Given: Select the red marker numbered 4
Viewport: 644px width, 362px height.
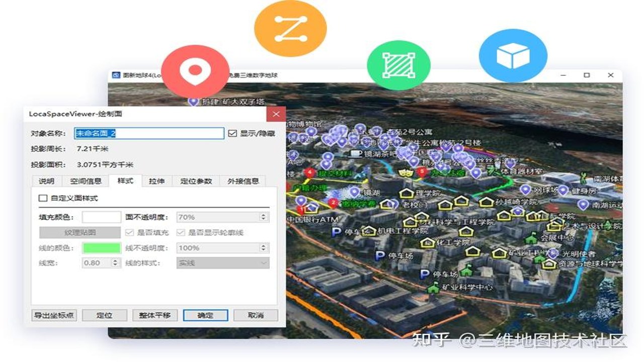Looking at the screenshot, I should 310,173.
